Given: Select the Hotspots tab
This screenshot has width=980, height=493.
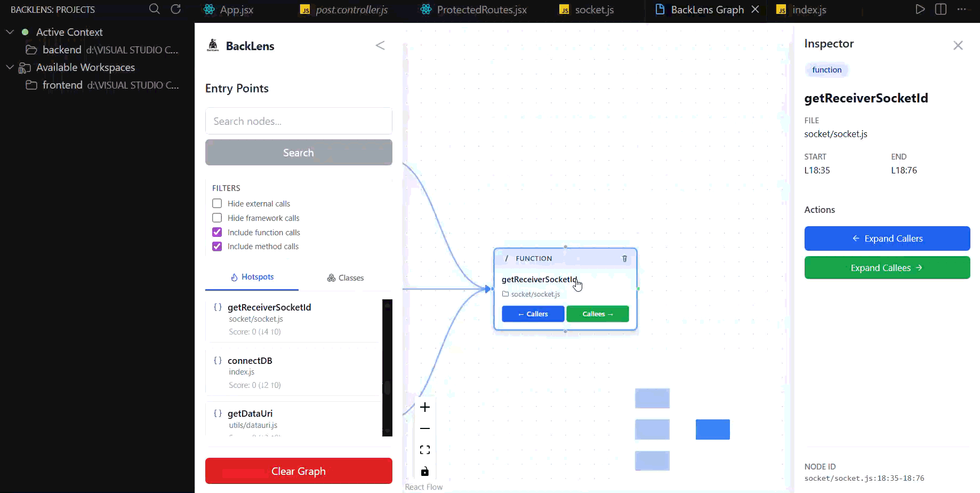Looking at the screenshot, I should (x=252, y=277).
